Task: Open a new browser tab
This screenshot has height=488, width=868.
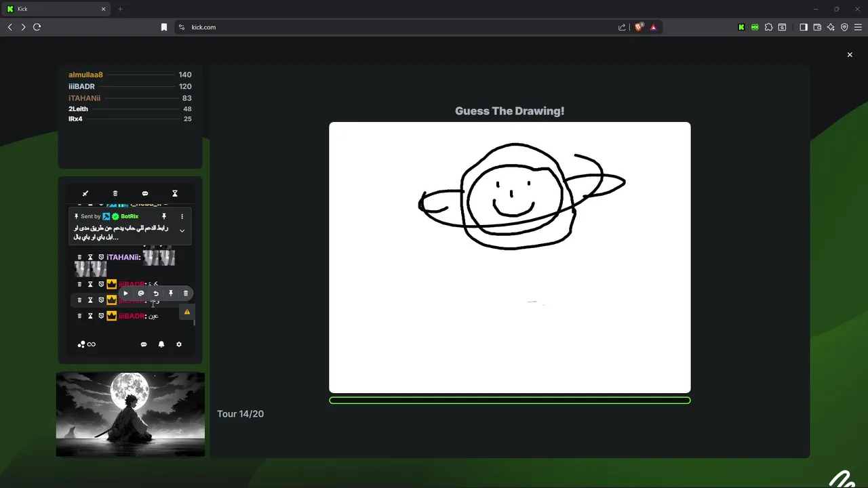Action: tap(120, 9)
